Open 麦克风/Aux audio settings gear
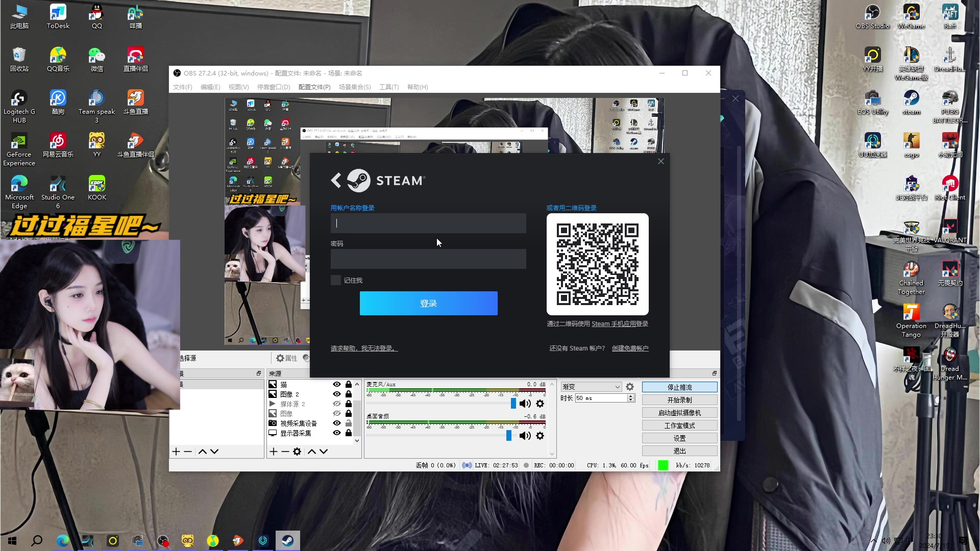 click(540, 404)
